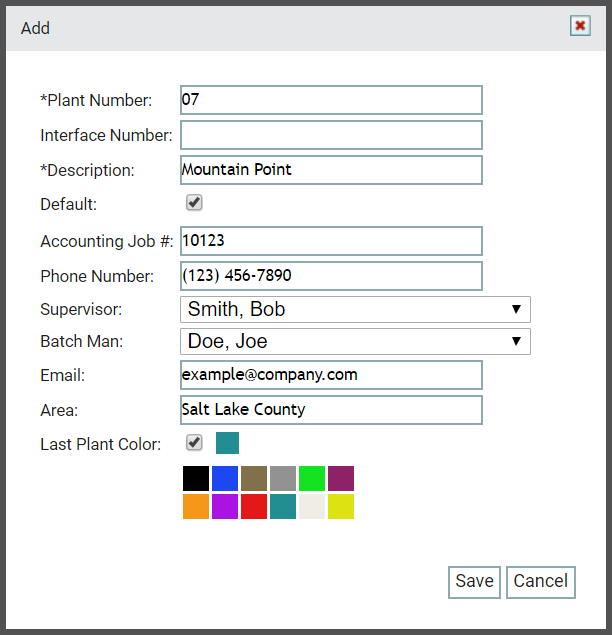Click the Email field with example@company.com

[x=331, y=375]
